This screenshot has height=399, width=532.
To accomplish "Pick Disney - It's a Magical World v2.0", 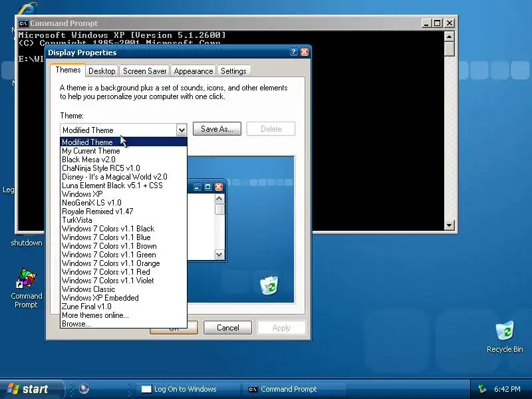I will (124, 177).
